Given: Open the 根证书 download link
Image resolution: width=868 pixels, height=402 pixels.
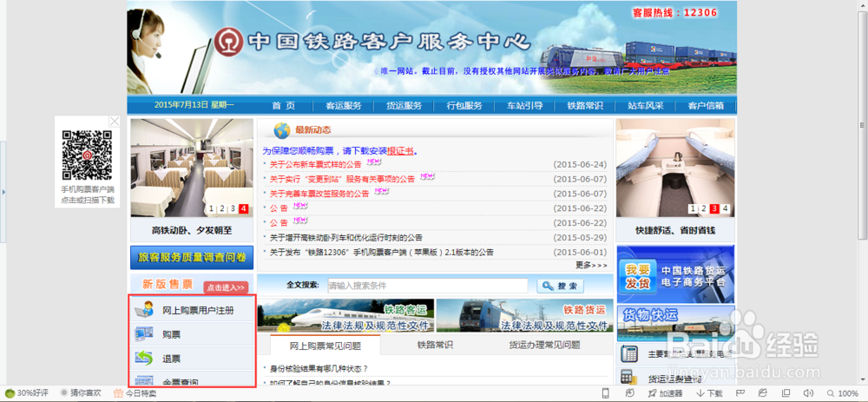Looking at the screenshot, I should pos(400,151).
